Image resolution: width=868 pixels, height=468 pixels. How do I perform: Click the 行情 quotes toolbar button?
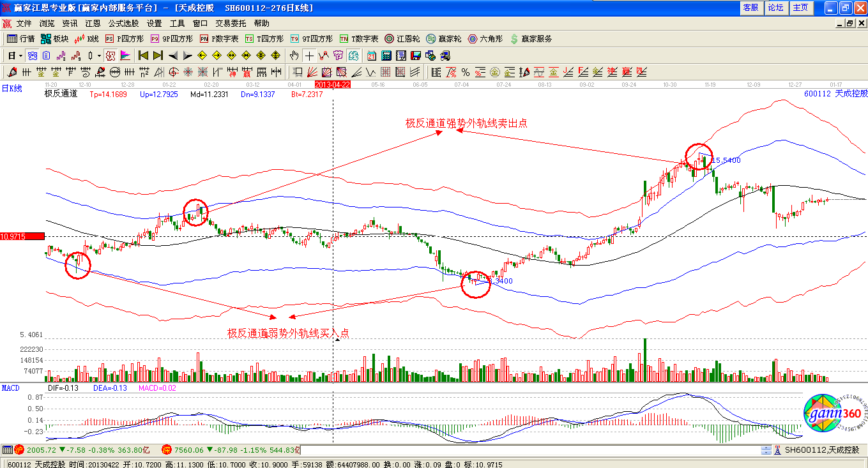click(x=21, y=39)
